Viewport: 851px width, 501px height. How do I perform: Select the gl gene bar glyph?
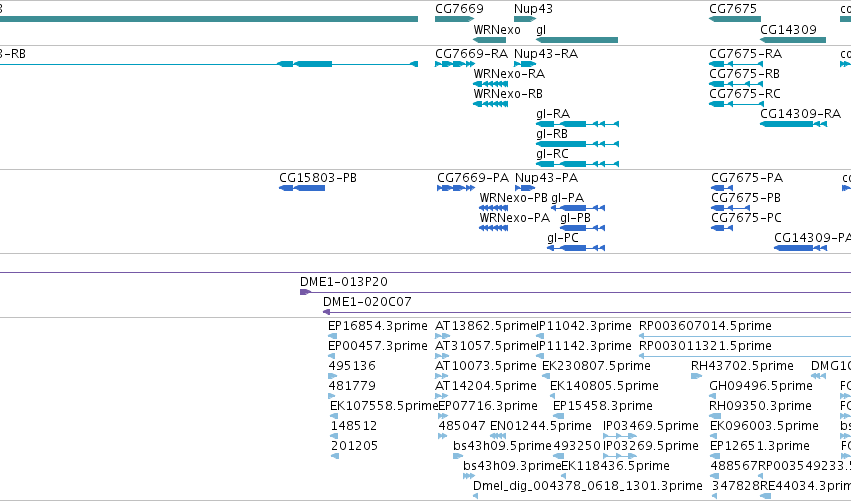point(577,40)
